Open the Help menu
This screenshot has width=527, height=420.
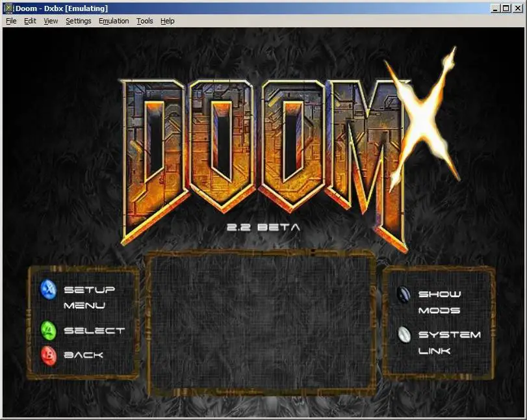click(x=168, y=21)
